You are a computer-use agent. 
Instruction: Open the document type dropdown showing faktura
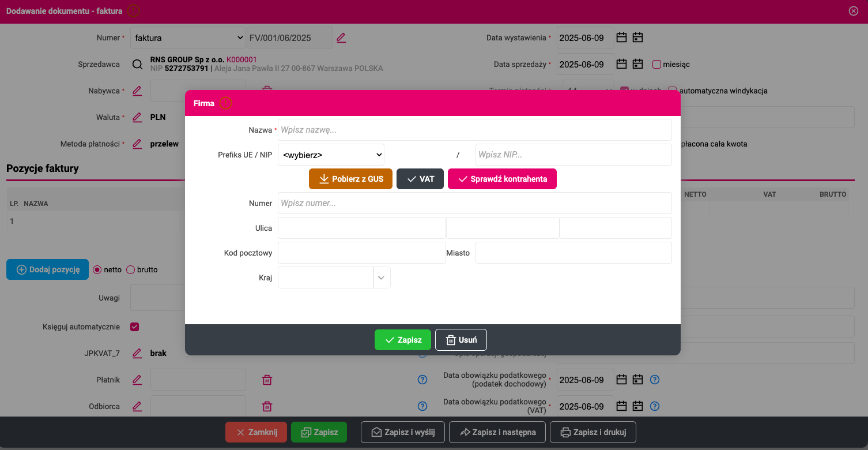point(188,38)
